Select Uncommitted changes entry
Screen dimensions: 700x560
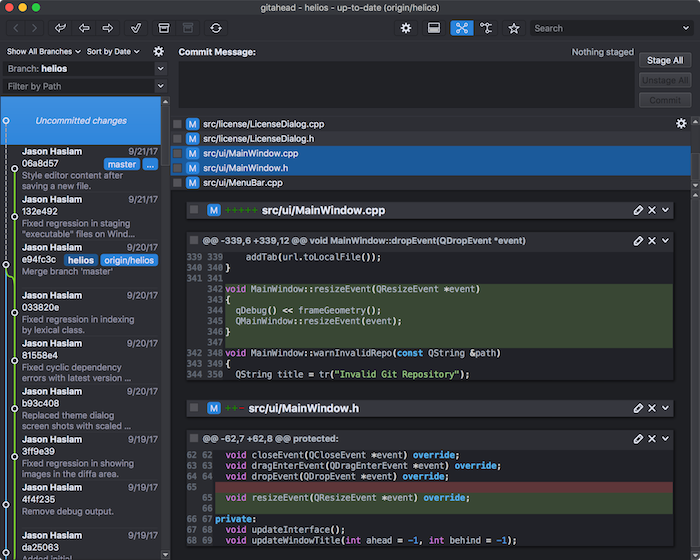81,121
